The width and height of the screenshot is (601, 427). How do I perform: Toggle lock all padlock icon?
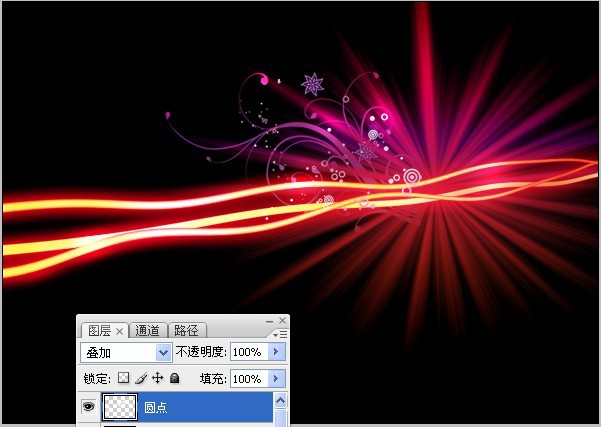pos(175,378)
